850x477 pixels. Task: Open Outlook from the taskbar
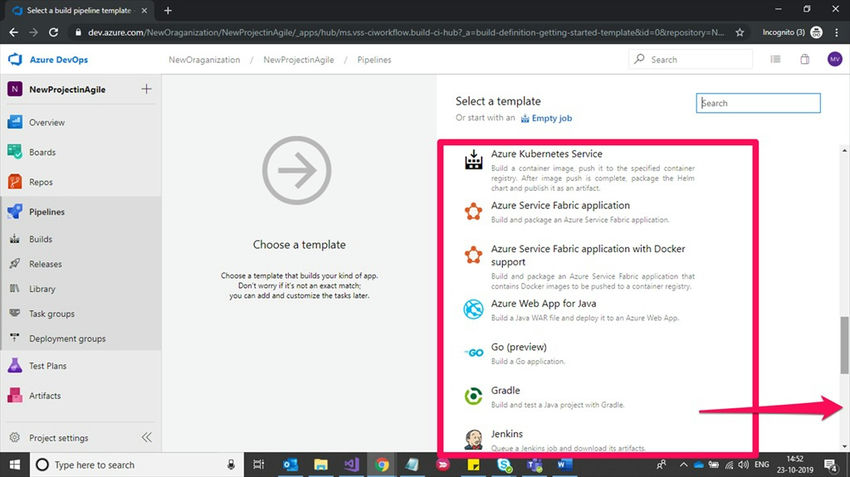click(290, 465)
